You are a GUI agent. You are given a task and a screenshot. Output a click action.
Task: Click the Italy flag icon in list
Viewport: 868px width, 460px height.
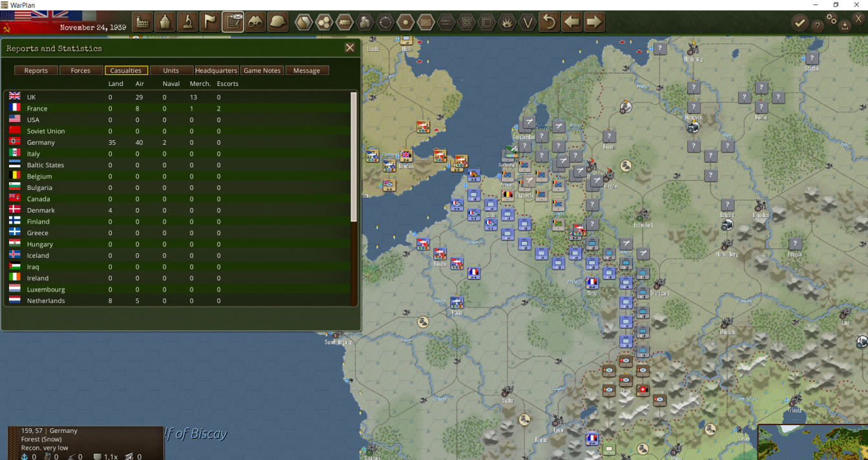pos(15,154)
